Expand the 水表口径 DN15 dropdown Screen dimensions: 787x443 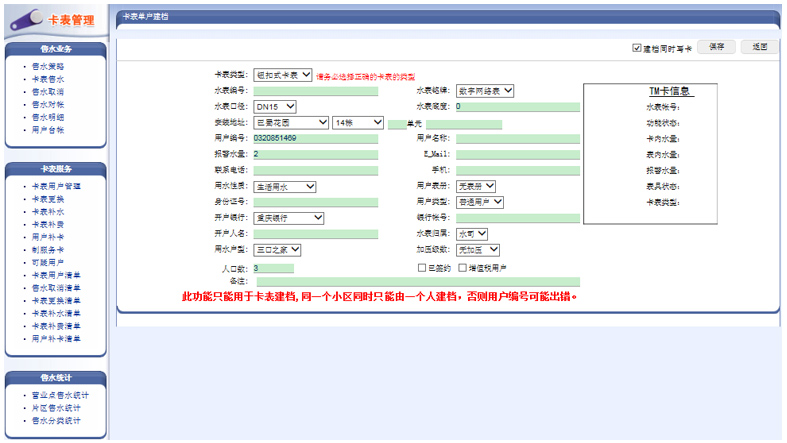(x=275, y=106)
